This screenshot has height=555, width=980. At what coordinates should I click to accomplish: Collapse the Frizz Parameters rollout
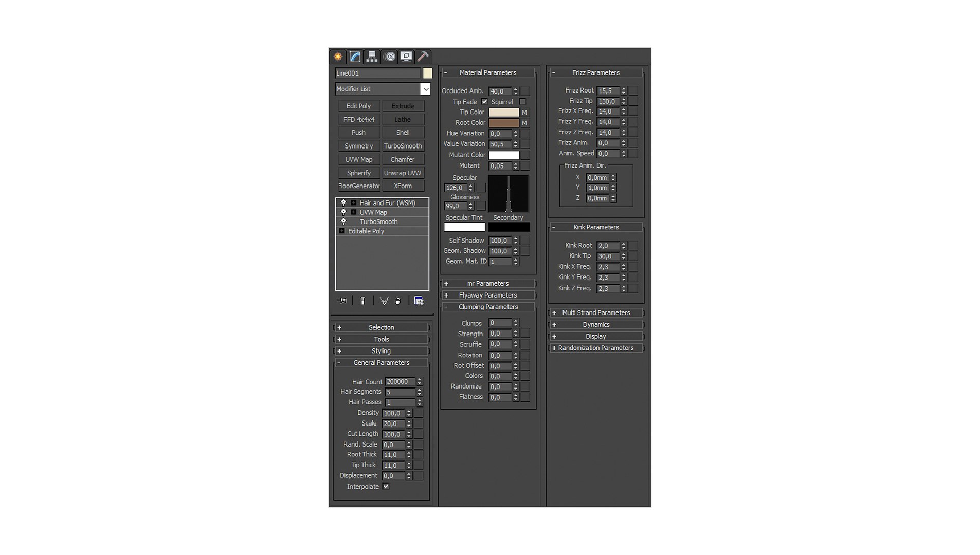596,73
